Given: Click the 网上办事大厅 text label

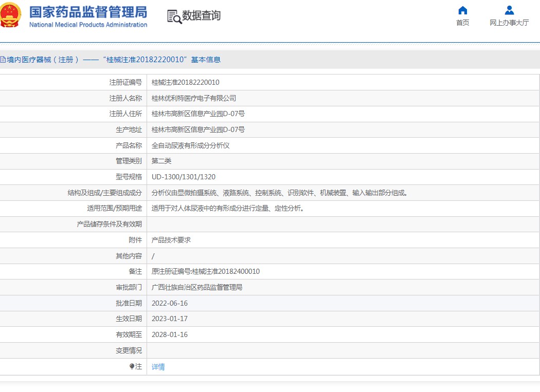Looking at the screenshot, I should click(x=509, y=23).
